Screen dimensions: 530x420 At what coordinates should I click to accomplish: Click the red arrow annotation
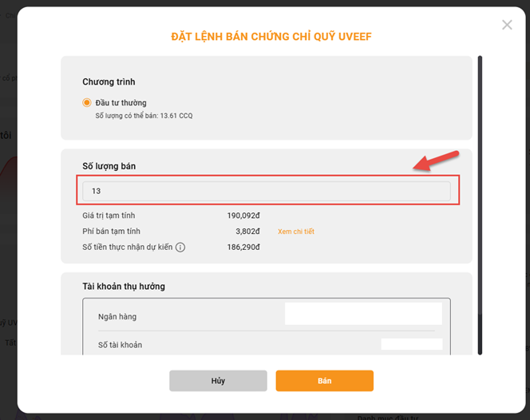(436, 161)
